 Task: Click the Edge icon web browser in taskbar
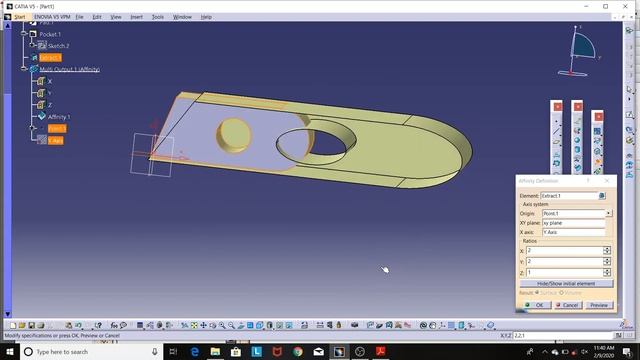click(195, 351)
